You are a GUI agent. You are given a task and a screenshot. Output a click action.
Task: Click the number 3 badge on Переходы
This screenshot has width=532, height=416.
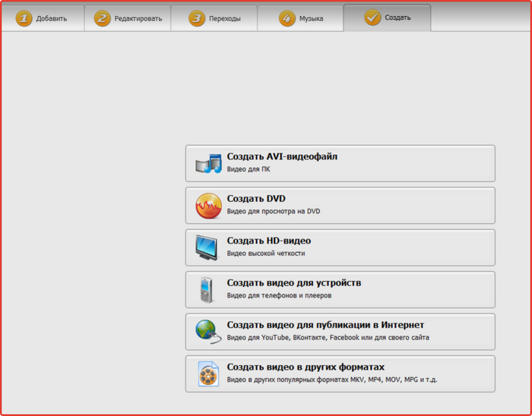click(197, 18)
